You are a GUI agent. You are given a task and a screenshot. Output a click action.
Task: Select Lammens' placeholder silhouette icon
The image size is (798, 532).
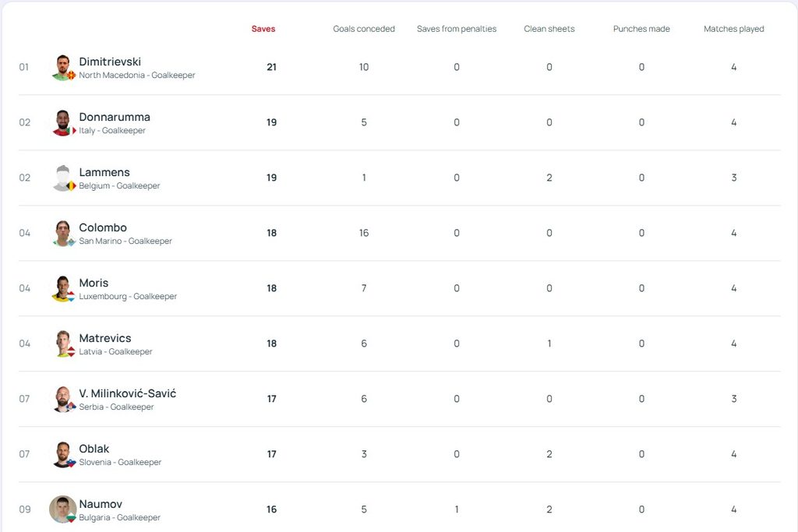coord(63,178)
